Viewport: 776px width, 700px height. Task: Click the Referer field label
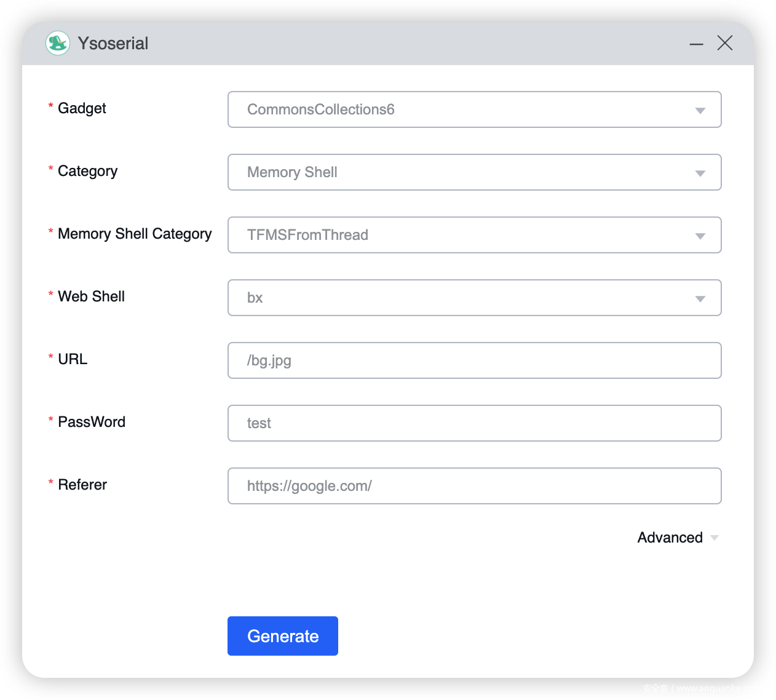[x=82, y=485]
